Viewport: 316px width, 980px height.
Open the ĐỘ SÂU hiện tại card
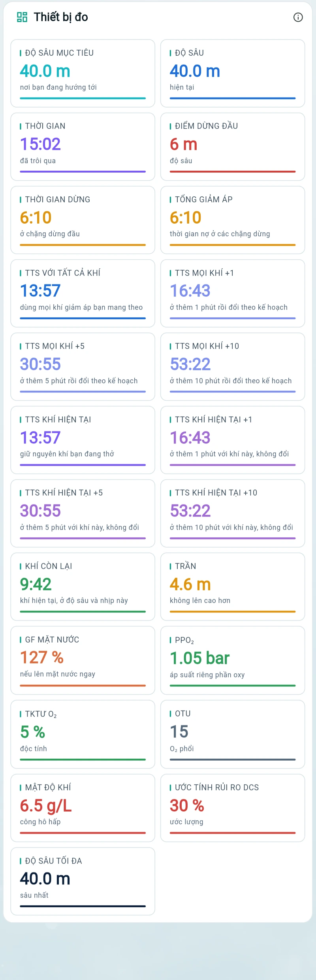pos(233,73)
